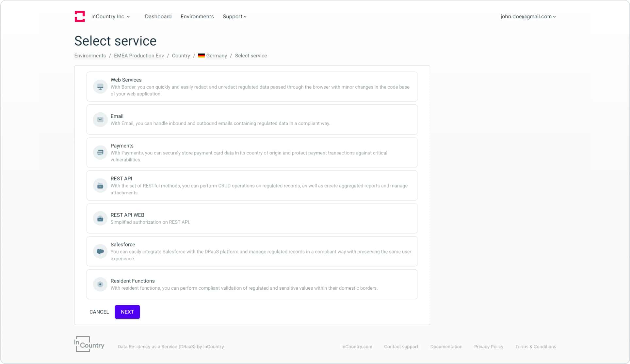Select the Payments service card
The image size is (630, 364).
pyautogui.click(x=252, y=152)
